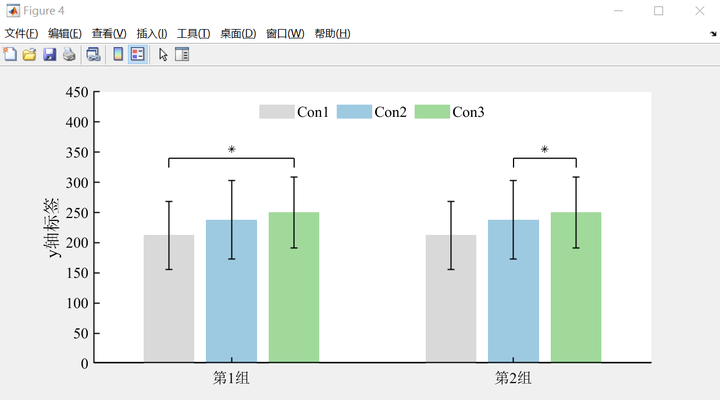Screen dimensions: 720x400
Task: Click the y轴标签 axis label
Action: pos(54,228)
